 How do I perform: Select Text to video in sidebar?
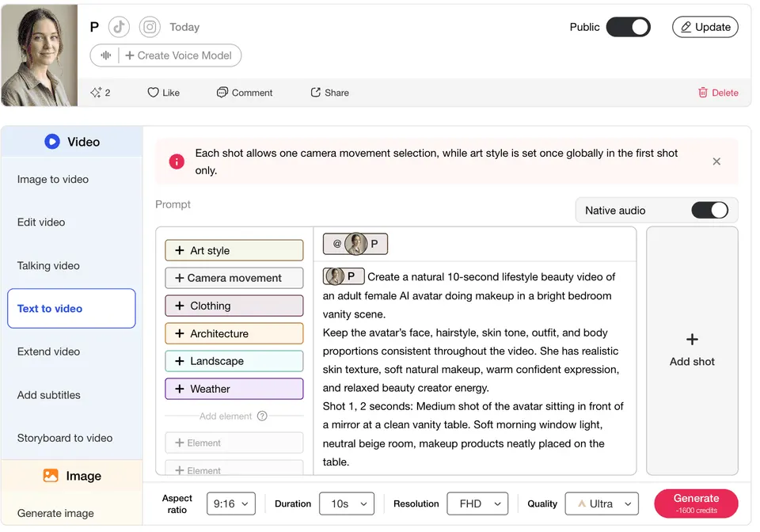(71, 309)
